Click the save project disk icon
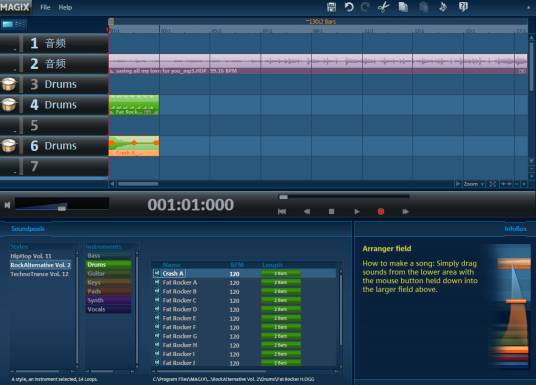This screenshot has width=536, height=385. pos(331,7)
